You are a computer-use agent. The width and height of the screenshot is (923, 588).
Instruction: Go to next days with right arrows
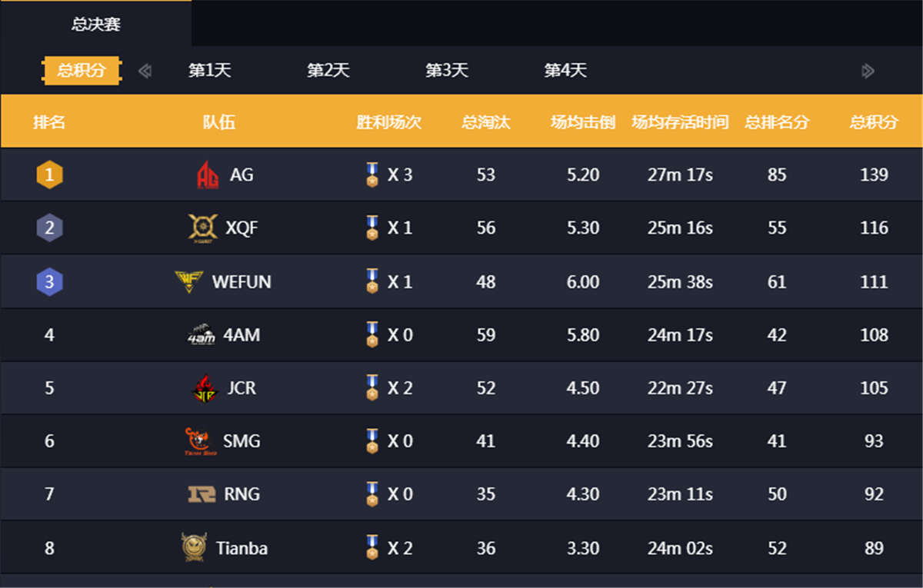pyautogui.click(x=868, y=71)
